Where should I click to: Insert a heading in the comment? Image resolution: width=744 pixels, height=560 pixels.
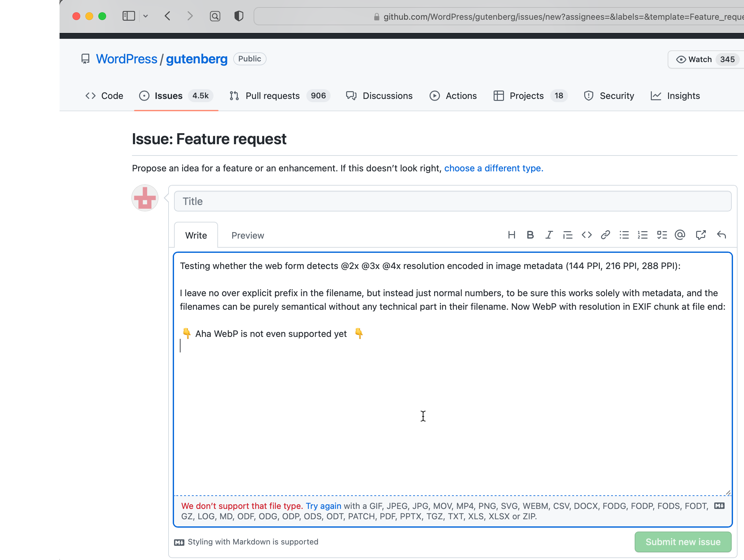point(512,235)
